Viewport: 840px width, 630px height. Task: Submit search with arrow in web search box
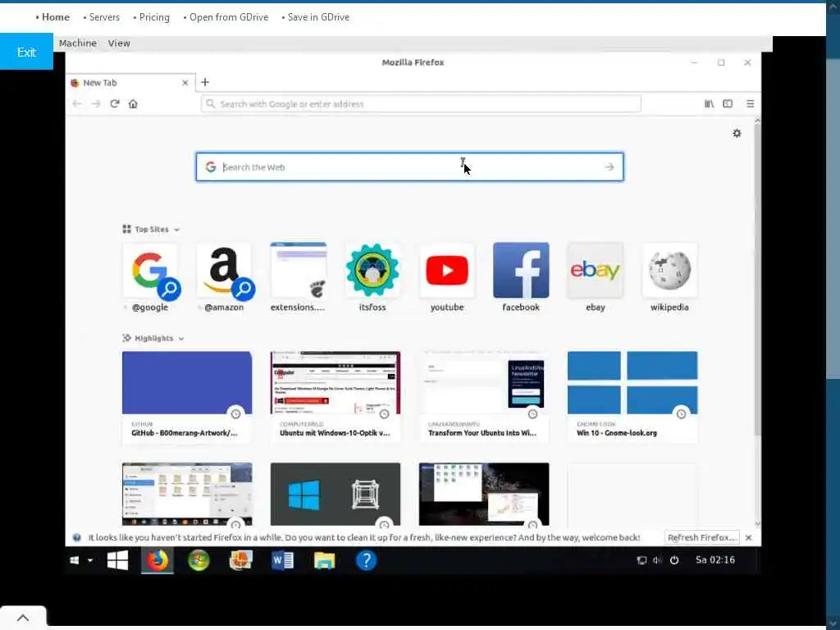tap(609, 167)
